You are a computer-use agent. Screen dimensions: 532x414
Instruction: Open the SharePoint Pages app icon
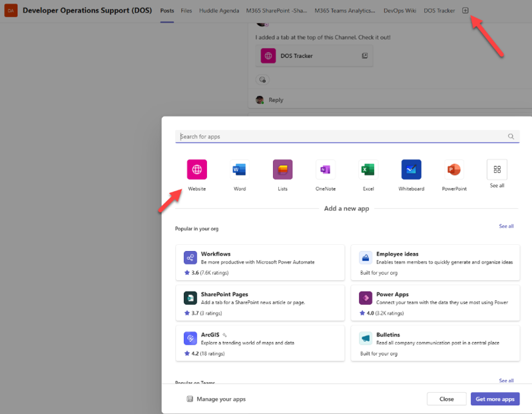coord(190,298)
